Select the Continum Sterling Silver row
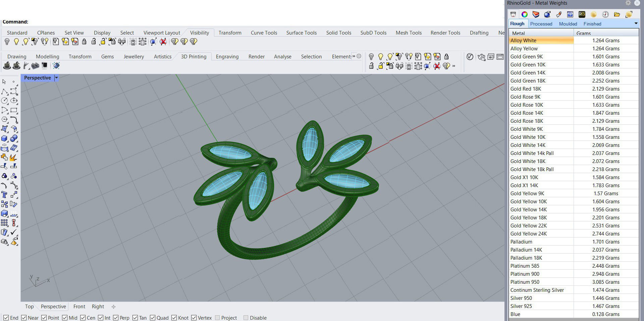Screen dimensions: 644x321 [574, 290]
